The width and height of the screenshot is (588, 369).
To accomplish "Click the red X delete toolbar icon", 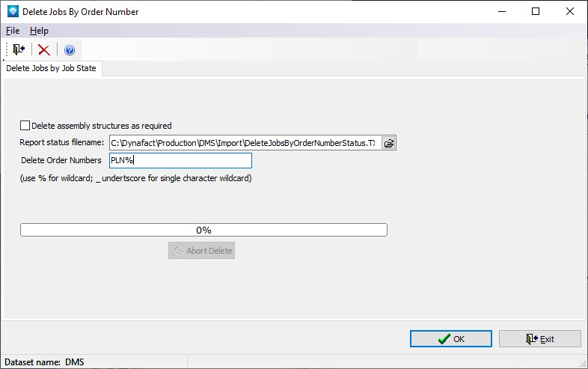I will pos(44,50).
